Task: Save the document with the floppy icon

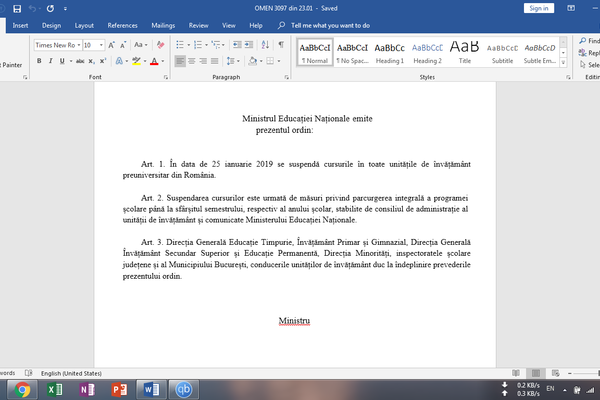Action: pos(17,8)
